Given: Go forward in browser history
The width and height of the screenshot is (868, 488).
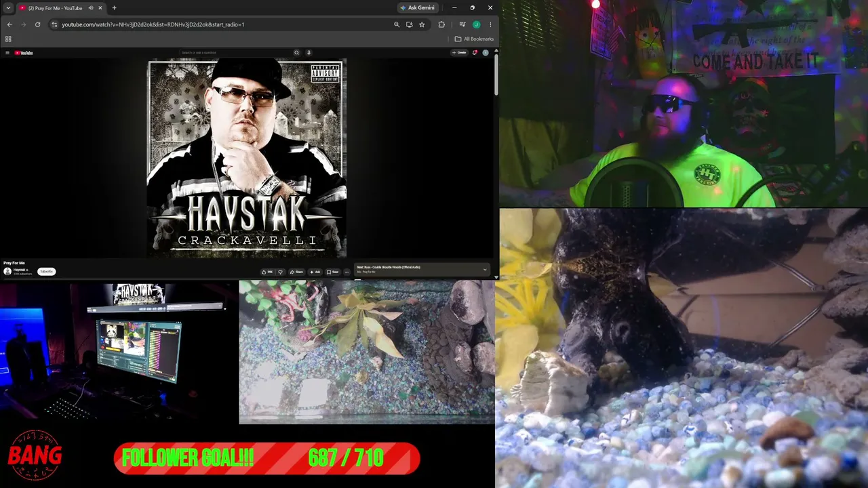Looking at the screenshot, I should pos(23,24).
